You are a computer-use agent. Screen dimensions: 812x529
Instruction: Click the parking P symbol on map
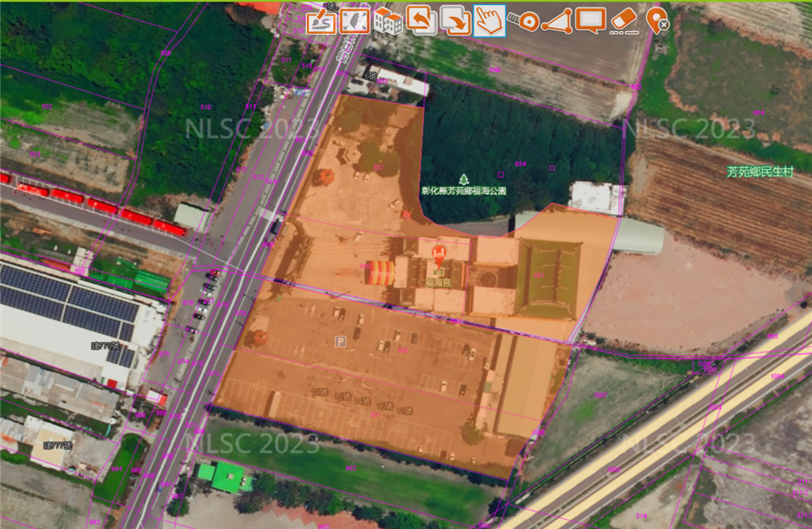click(342, 341)
